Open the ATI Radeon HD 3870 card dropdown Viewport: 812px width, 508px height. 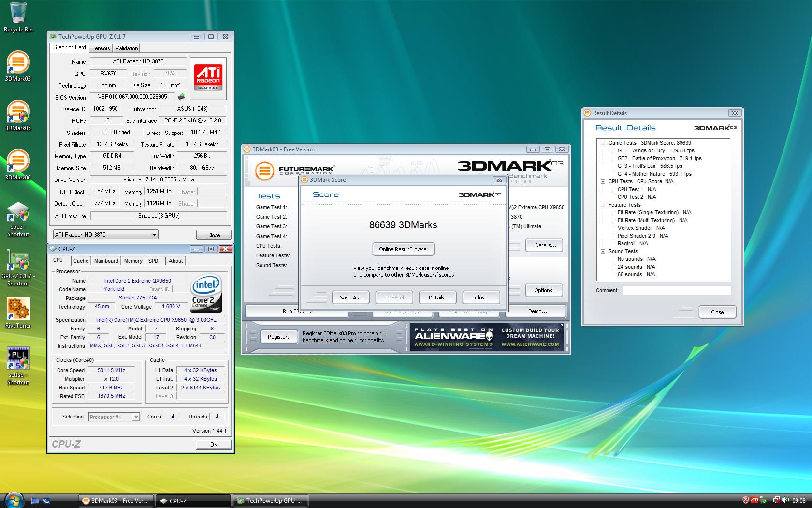pyautogui.click(x=105, y=235)
